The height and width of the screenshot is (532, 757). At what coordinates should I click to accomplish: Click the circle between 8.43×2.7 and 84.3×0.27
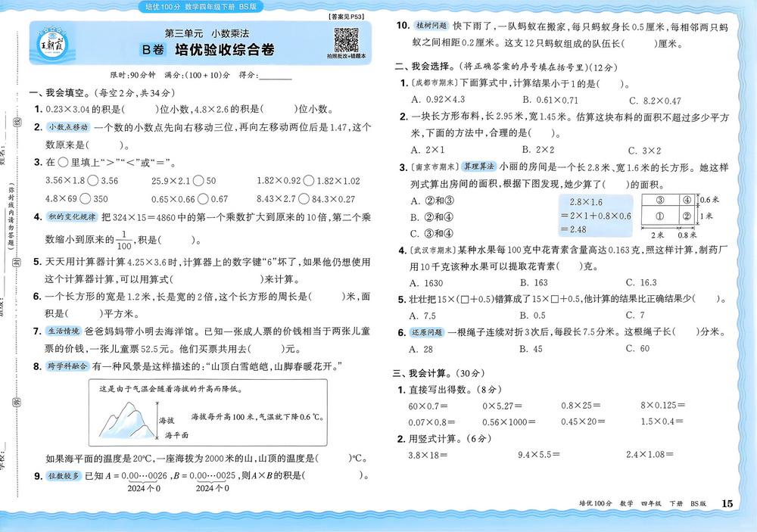(304, 198)
